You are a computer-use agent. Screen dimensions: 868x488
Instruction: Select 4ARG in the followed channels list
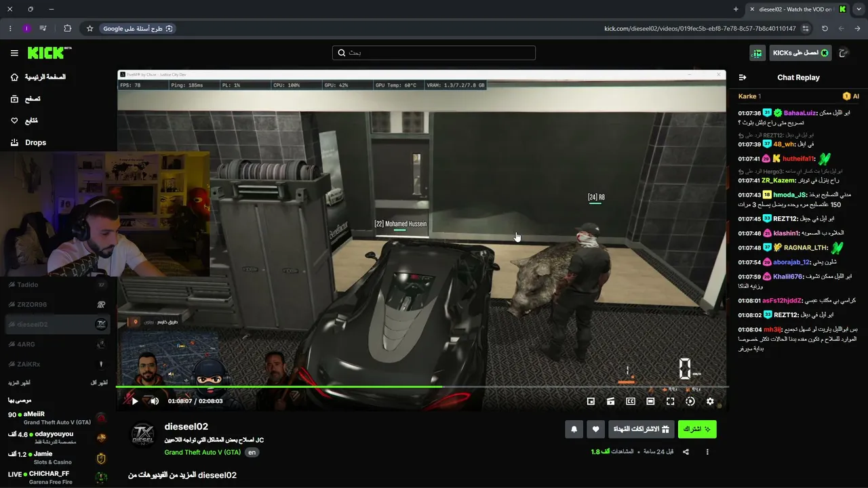click(57, 344)
